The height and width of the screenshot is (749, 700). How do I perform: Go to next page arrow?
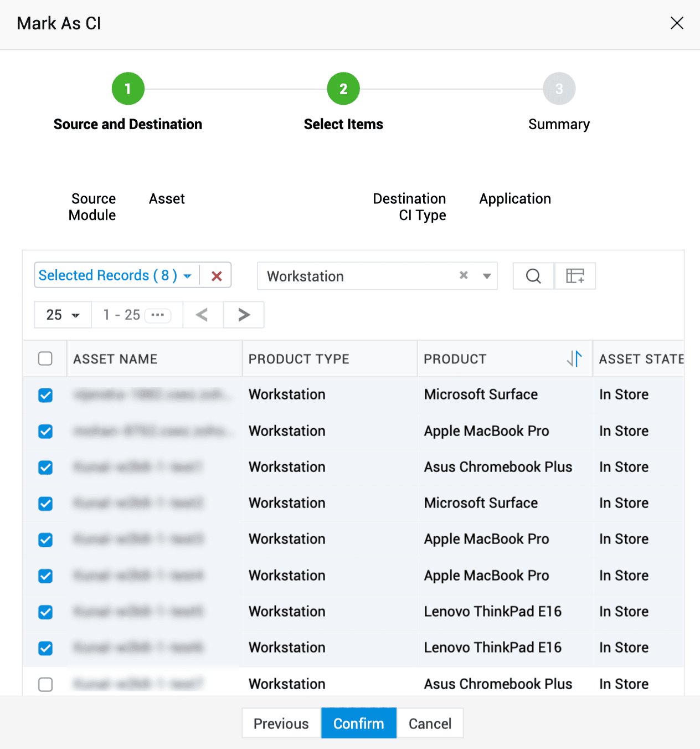pos(244,315)
